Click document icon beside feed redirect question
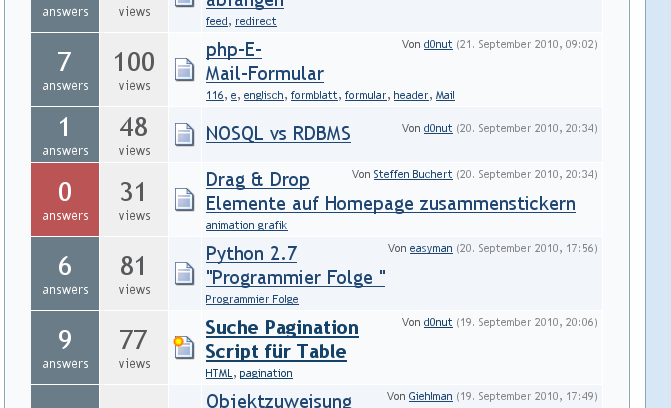The width and height of the screenshot is (671, 408). [x=184, y=5]
